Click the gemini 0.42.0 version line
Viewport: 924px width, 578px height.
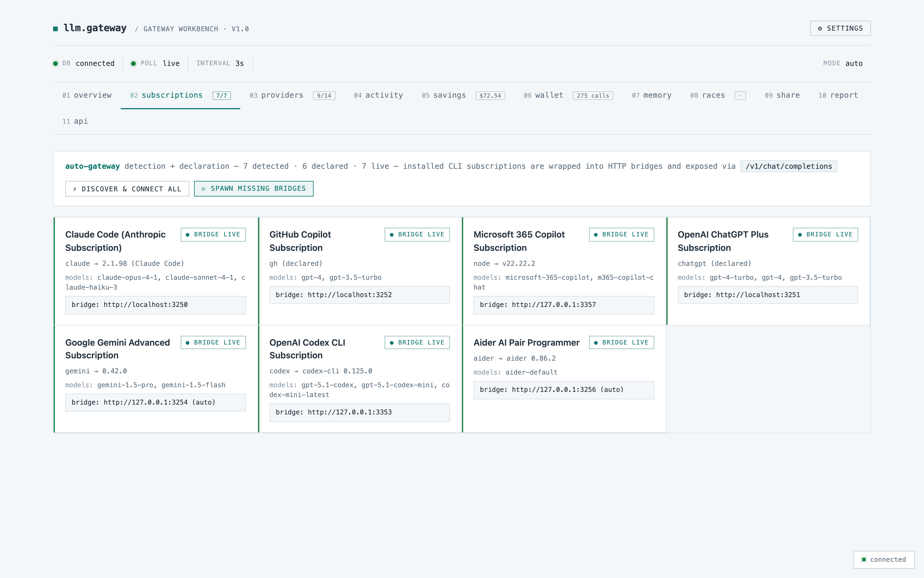[x=96, y=371]
